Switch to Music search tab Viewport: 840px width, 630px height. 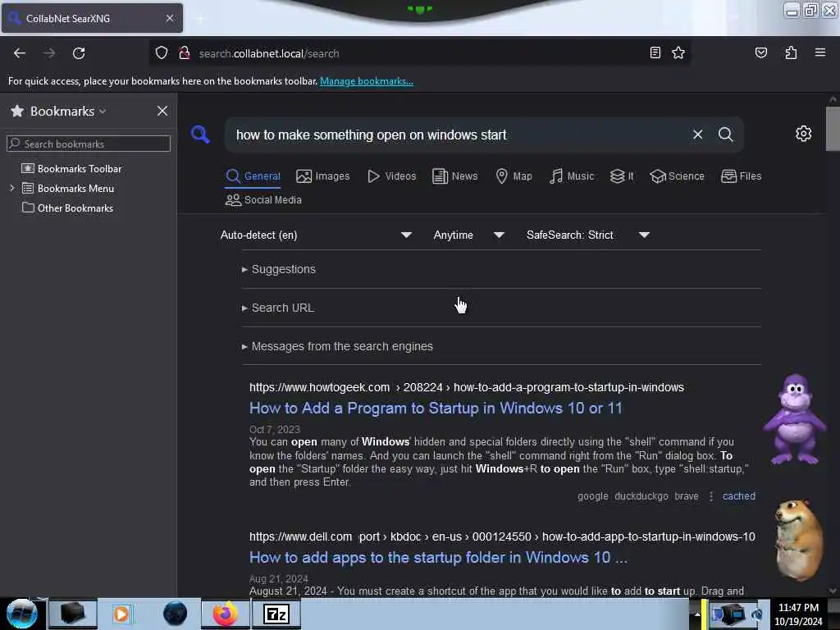point(572,176)
